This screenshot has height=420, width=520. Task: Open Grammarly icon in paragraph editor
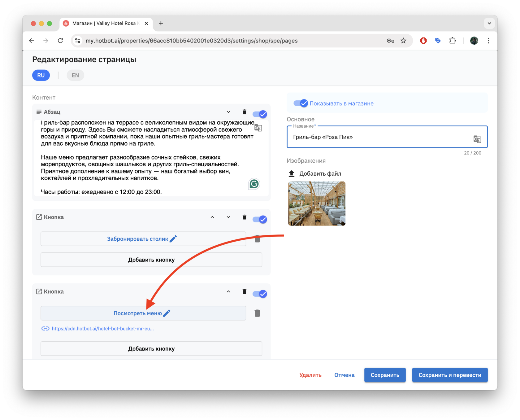pyautogui.click(x=254, y=184)
